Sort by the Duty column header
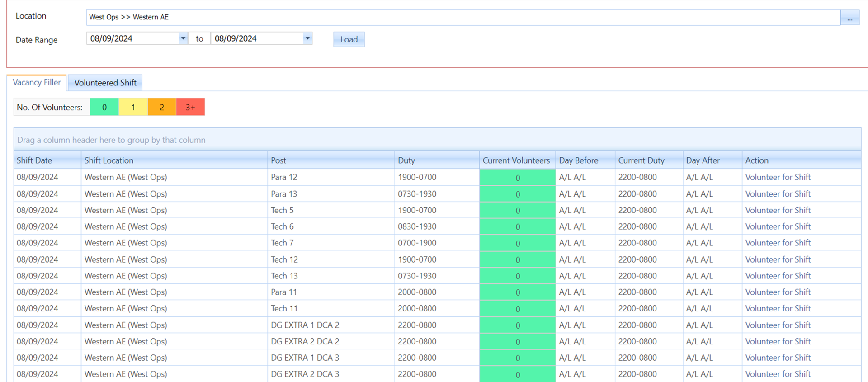 406,160
